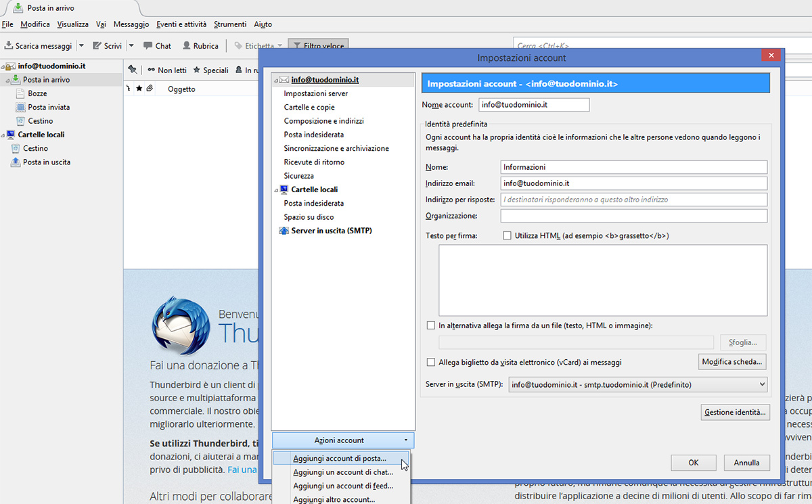This screenshot has height=504, width=812.
Task: Click the Organizzazione input field
Action: 634,216
